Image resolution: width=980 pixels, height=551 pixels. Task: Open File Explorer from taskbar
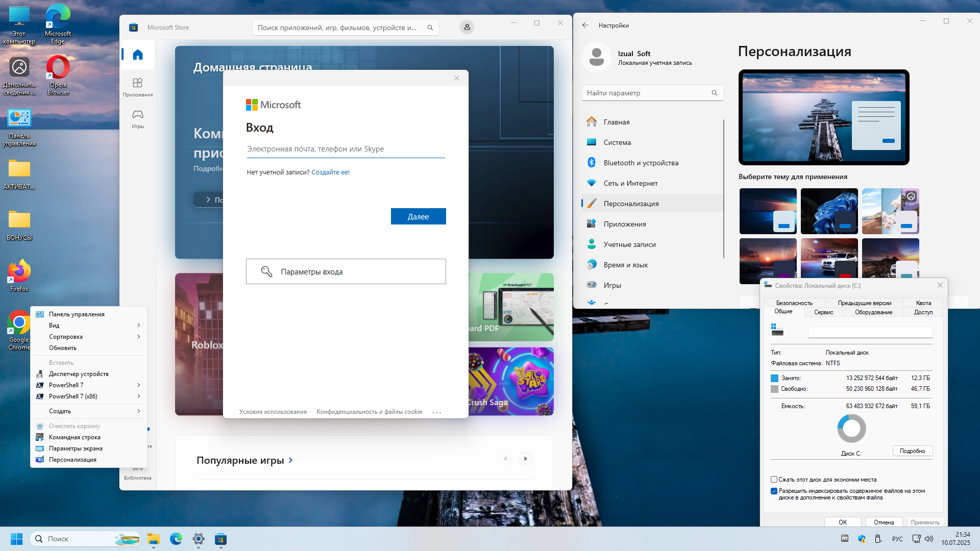click(x=154, y=539)
